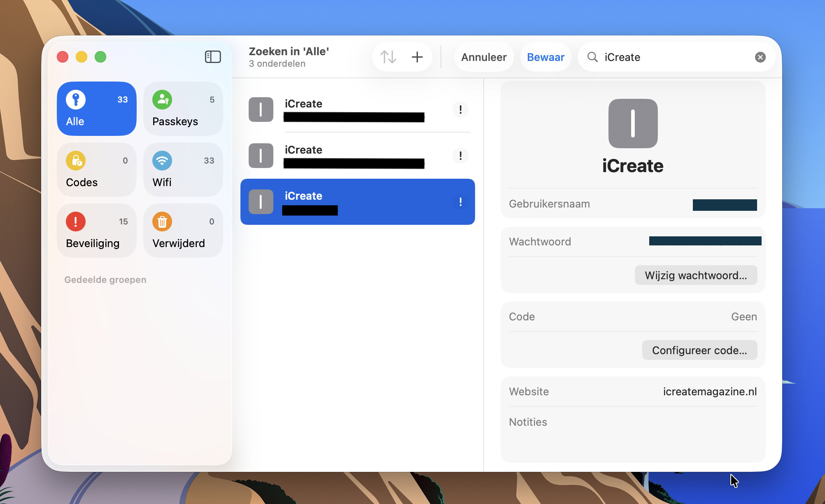This screenshot has height=504, width=825.
Task: Click warning badge on first iCreate entry
Action: pyautogui.click(x=460, y=110)
